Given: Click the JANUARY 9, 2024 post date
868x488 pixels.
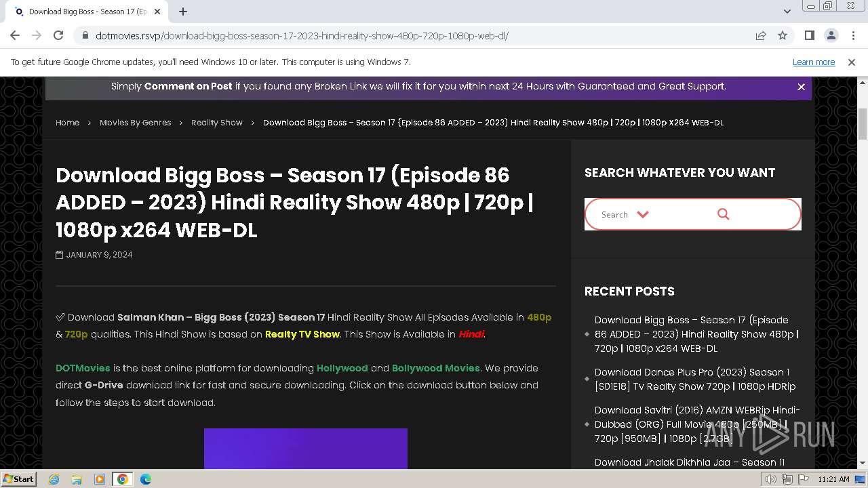Looking at the screenshot, I should (x=99, y=255).
